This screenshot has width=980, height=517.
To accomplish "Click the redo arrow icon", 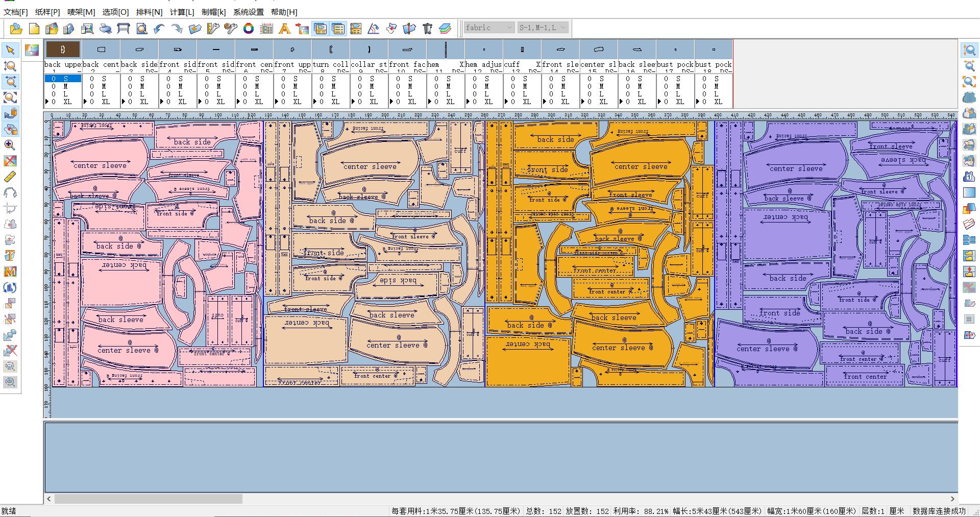I will [x=177, y=29].
